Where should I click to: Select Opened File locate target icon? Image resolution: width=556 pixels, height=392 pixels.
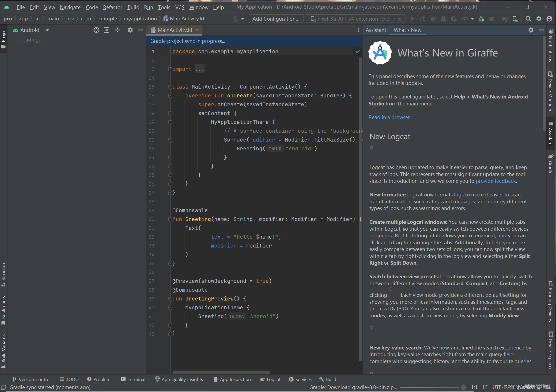click(x=96, y=30)
